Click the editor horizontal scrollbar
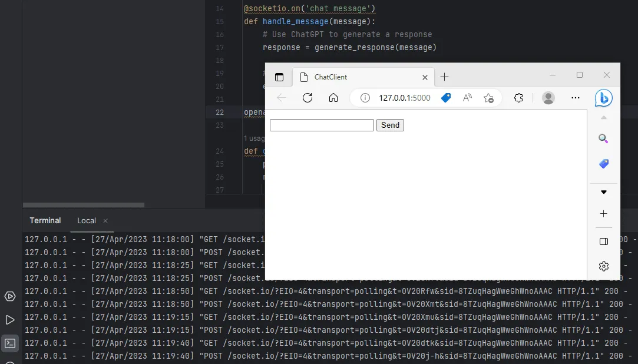Screen dimensions: 638x364 pyautogui.click(x=83, y=205)
